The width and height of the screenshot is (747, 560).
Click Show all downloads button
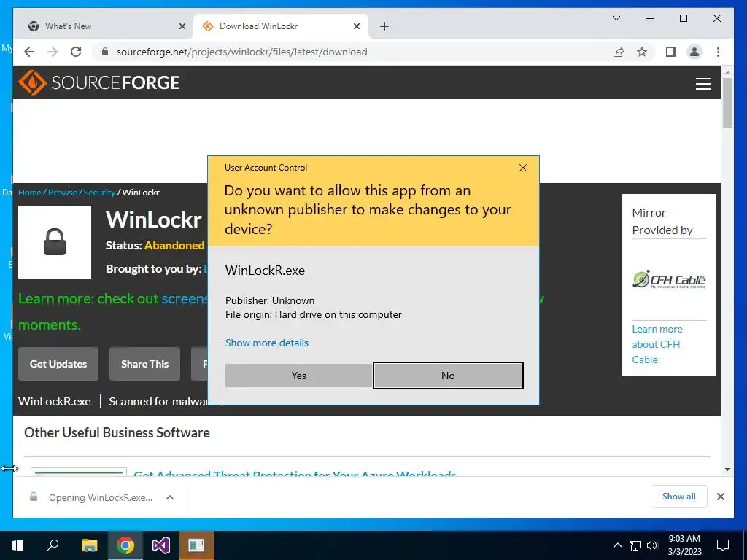point(679,497)
